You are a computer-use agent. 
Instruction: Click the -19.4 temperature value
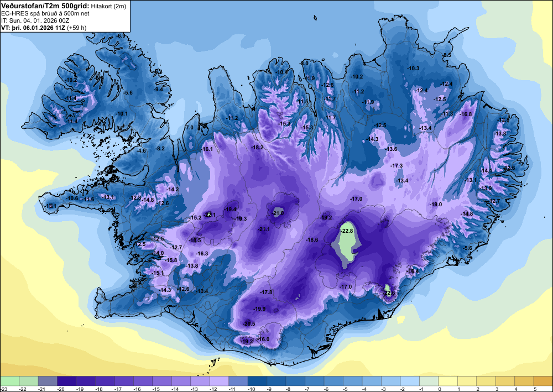coord(230,210)
